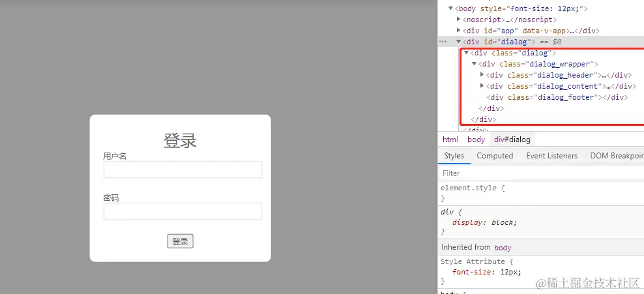Click the 登录 dialog heading
Screen dimensions: 644x294
click(181, 140)
